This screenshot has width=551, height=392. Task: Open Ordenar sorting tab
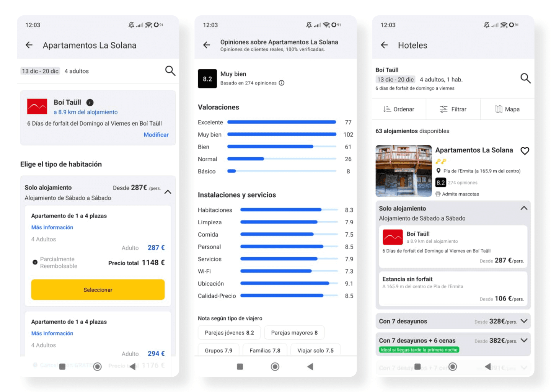pos(399,109)
